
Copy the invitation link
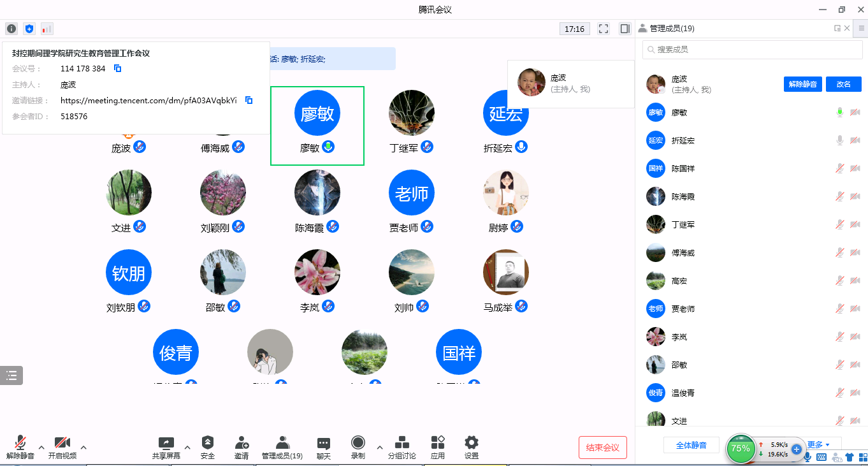[x=249, y=100]
